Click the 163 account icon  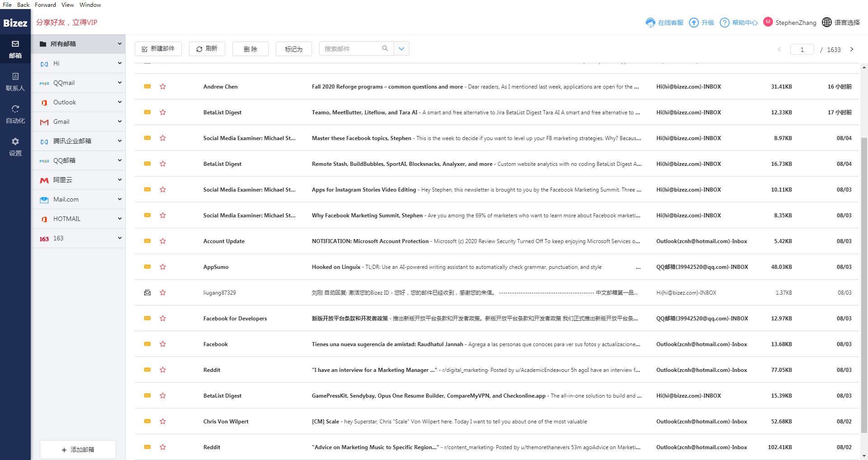[44, 239]
